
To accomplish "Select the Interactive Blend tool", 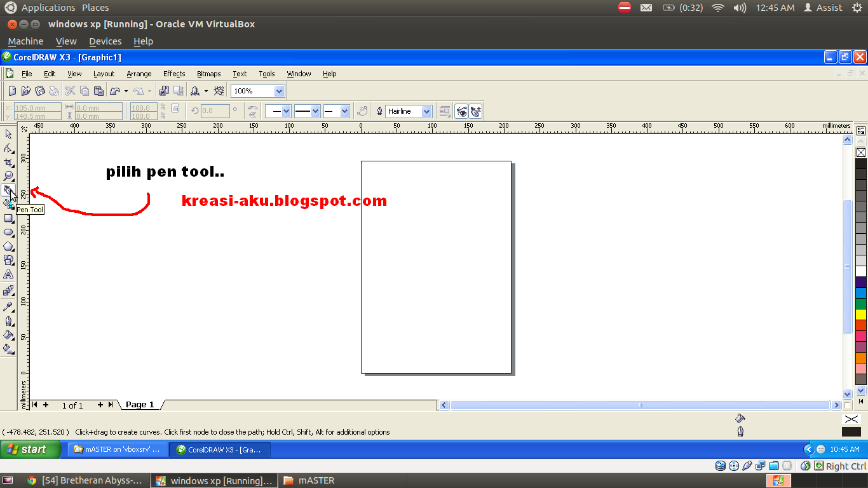I will pyautogui.click(x=8, y=290).
